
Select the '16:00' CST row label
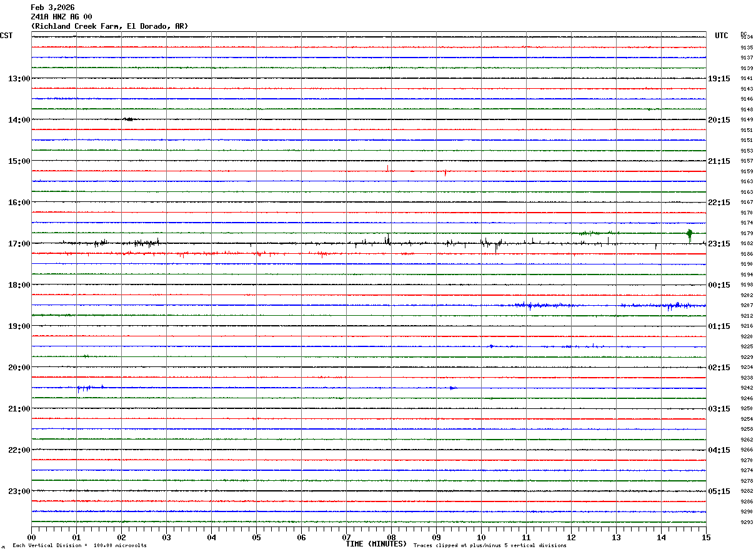(19, 203)
